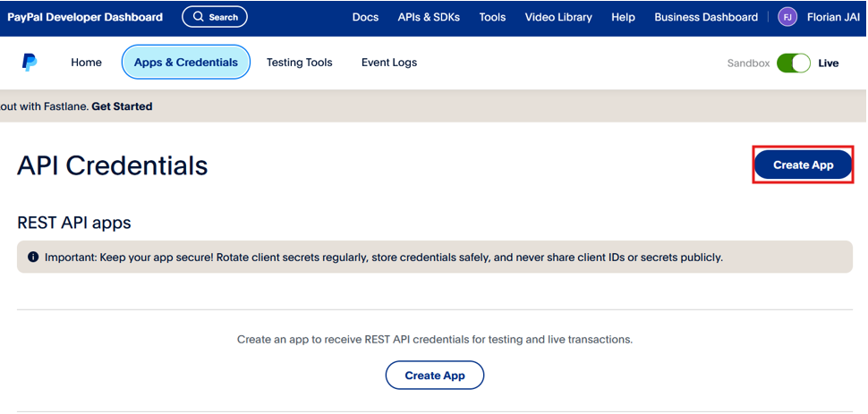The width and height of the screenshot is (868, 414).
Task: Expand the Tools menu
Action: (492, 17)
